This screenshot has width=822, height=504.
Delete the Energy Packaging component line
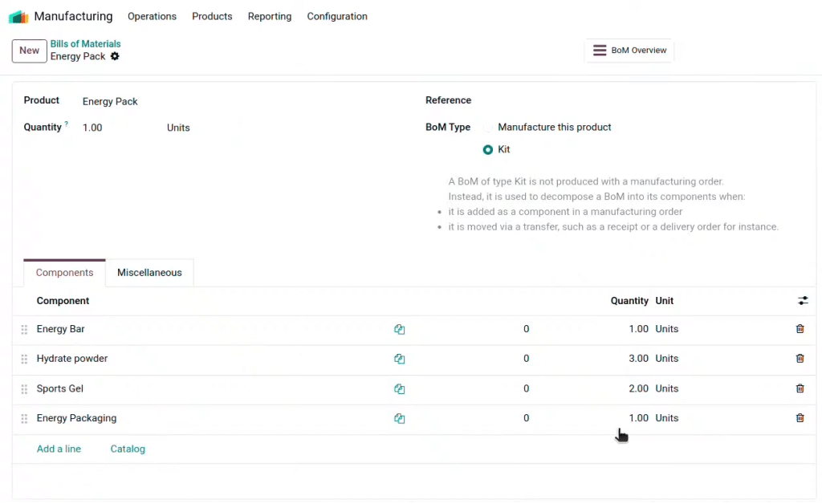pyautogui.click(x=800, y=418)
